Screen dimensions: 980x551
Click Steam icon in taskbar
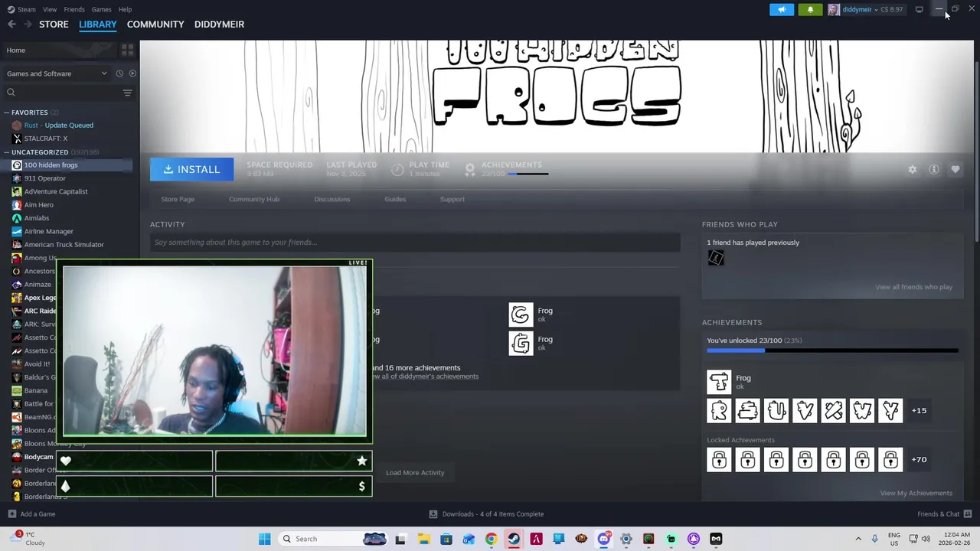514,539
